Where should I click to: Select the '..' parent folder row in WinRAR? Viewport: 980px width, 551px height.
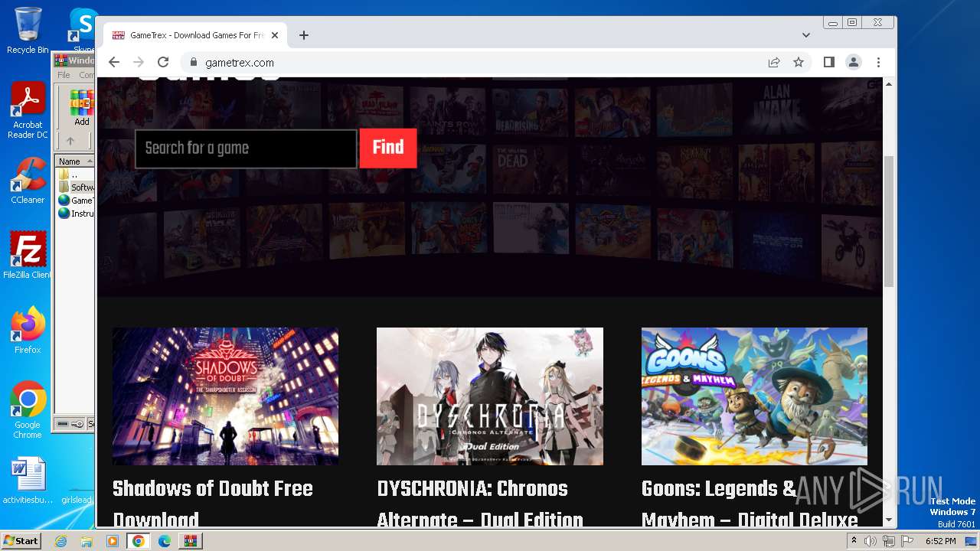(x=76, y=174)
